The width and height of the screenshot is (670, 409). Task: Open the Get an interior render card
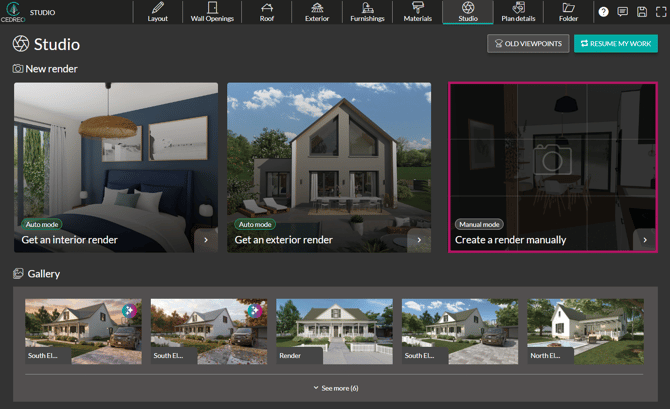point(116,167)
